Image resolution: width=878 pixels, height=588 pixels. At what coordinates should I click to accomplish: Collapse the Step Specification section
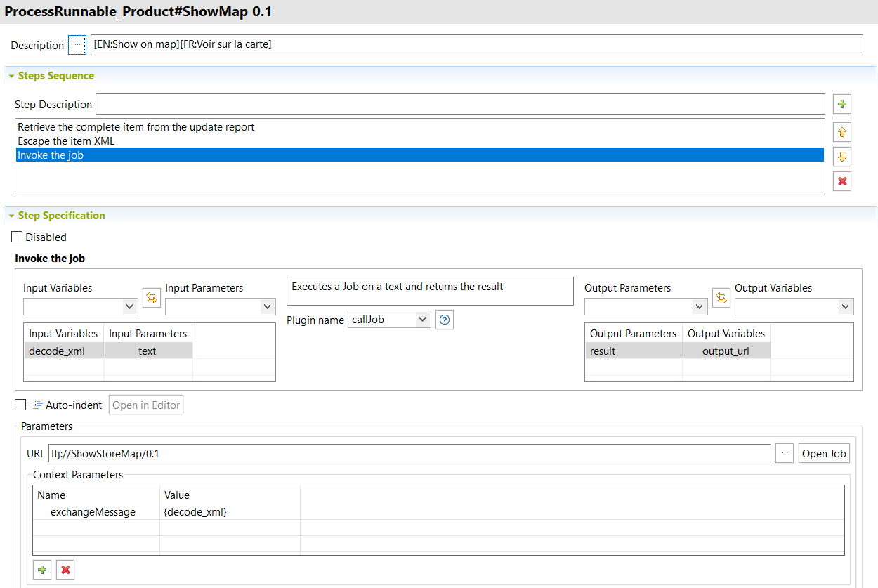click(12, 216)
